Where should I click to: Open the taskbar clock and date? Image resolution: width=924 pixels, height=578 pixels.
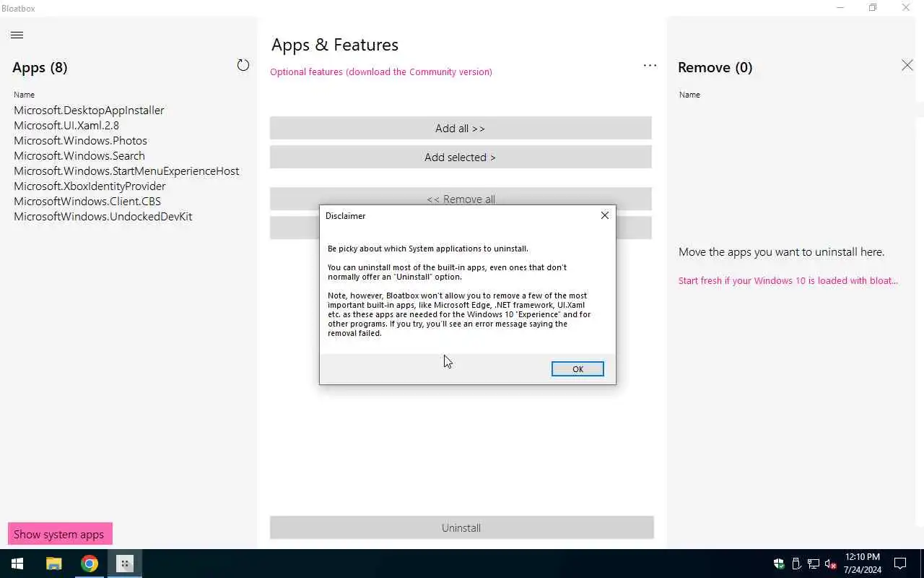tap(862, 564)
